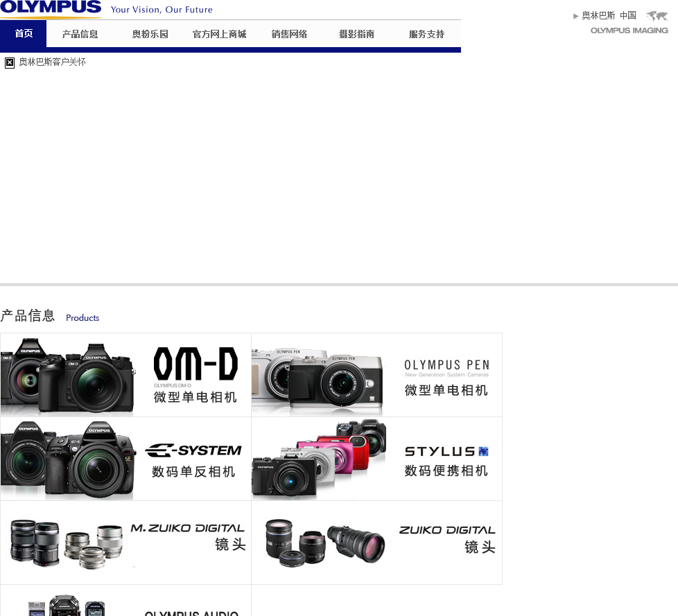
Task: Click the broken image icon for 奥林巴斯客户关怀
Action: point(10,62)
